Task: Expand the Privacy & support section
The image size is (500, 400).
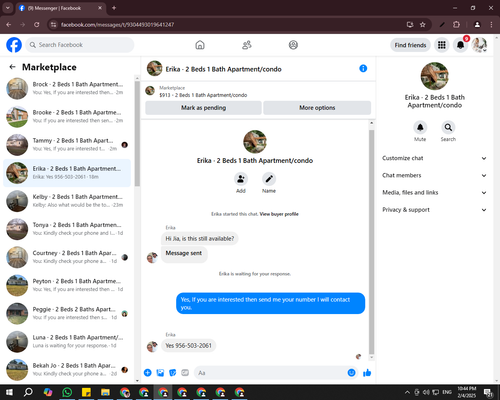Action: tap(434, 210)
